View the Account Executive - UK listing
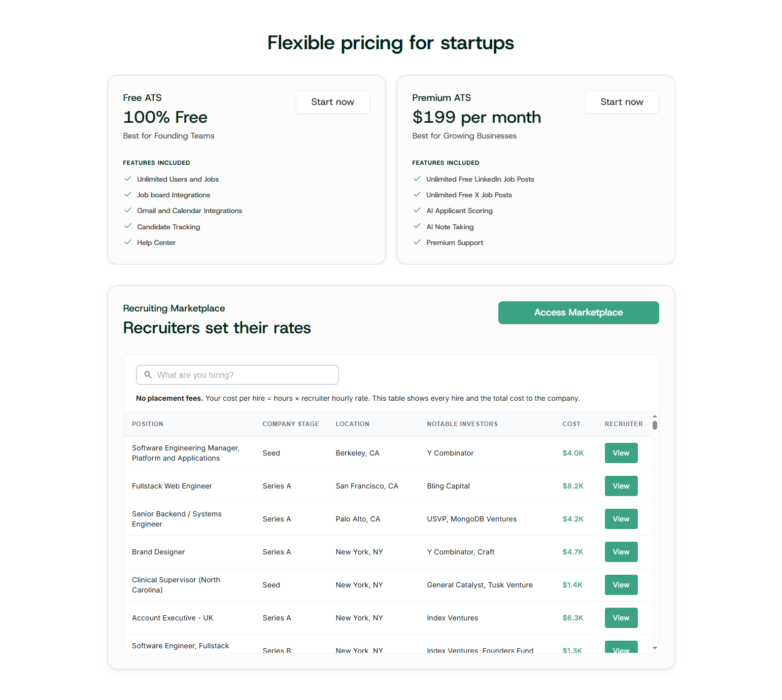Image resolution: width=782 pixels, height=700 pixels. 621,617
